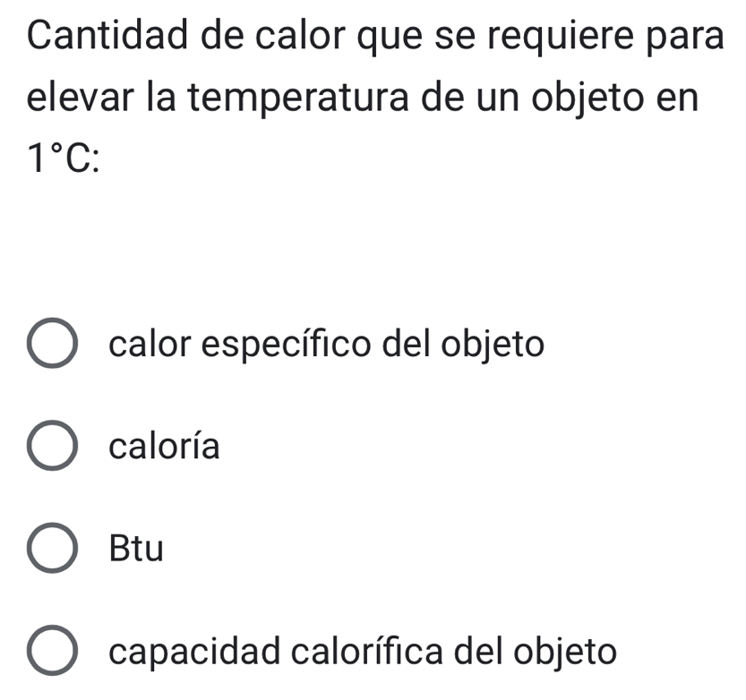746x700 pixels.
Task: Click the 'calor específico del objeto' label text
Action: (x=326, y=345)
